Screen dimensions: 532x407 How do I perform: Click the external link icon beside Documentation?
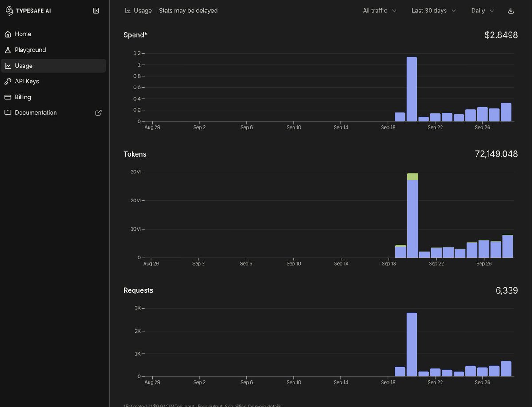(98, 113)
